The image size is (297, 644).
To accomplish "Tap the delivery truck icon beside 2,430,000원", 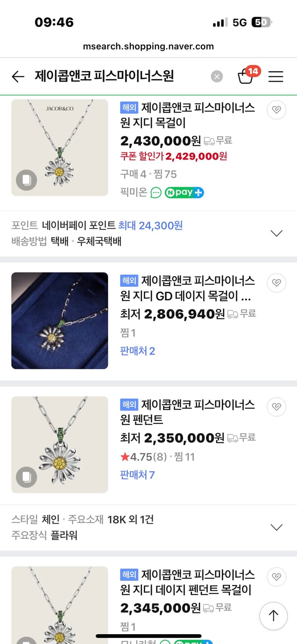I will point(210,142).
